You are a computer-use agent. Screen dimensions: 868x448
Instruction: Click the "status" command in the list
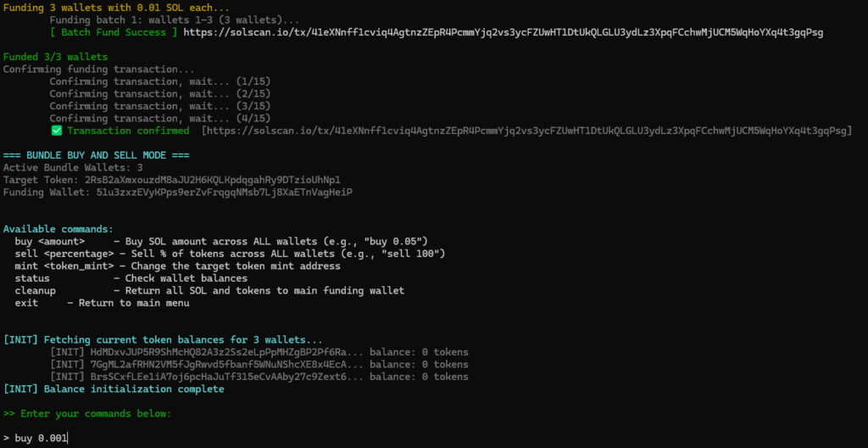click(32, 278)
